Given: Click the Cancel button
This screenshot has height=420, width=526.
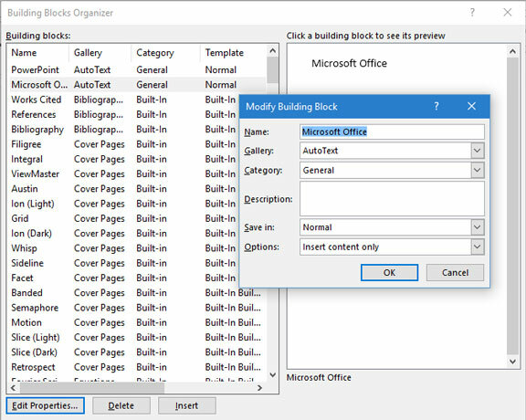Looking at the screenshot, I should click(x=455, y=272).
